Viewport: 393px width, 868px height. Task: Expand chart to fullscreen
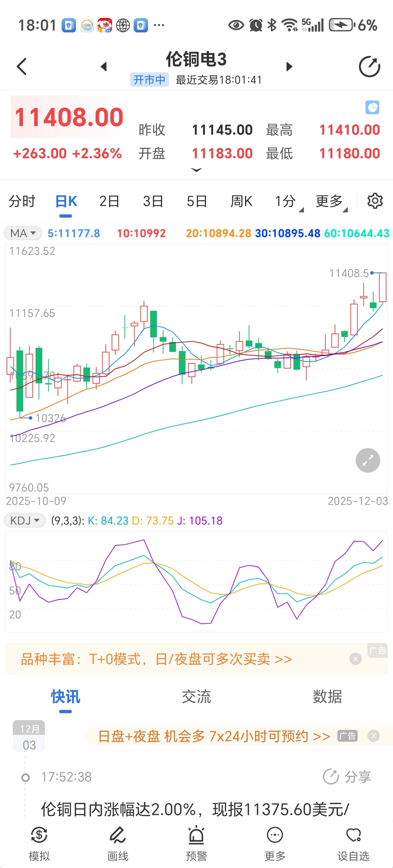(x=367, y=460)
